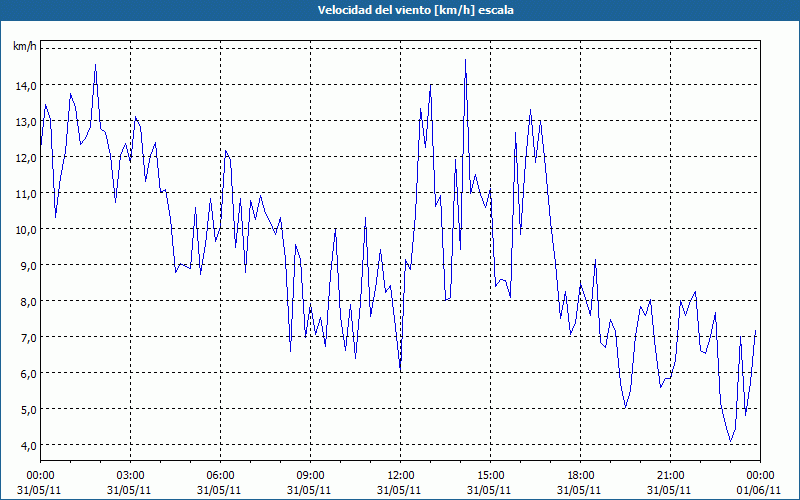
Task: Click the 18:00 time axis label
Action: coord(581,476)
